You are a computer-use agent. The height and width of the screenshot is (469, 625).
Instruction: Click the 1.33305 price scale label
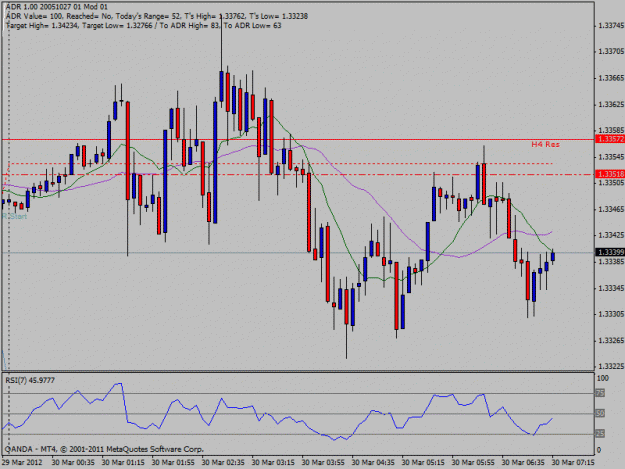(x=611, y=314)
